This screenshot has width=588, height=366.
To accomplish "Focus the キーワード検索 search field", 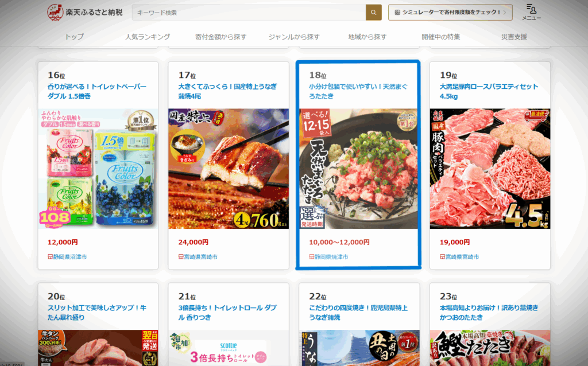I will tap(249, 13).
